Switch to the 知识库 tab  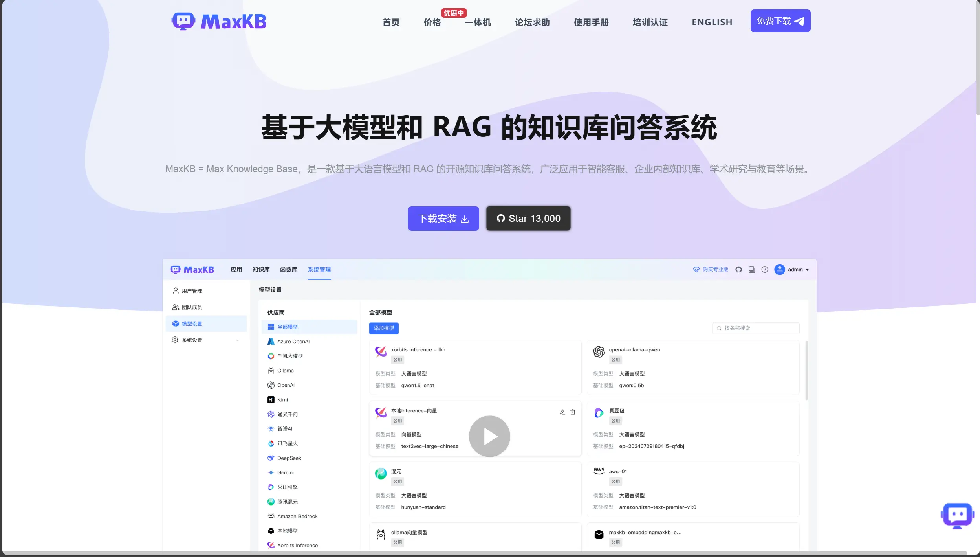(261, 270)
